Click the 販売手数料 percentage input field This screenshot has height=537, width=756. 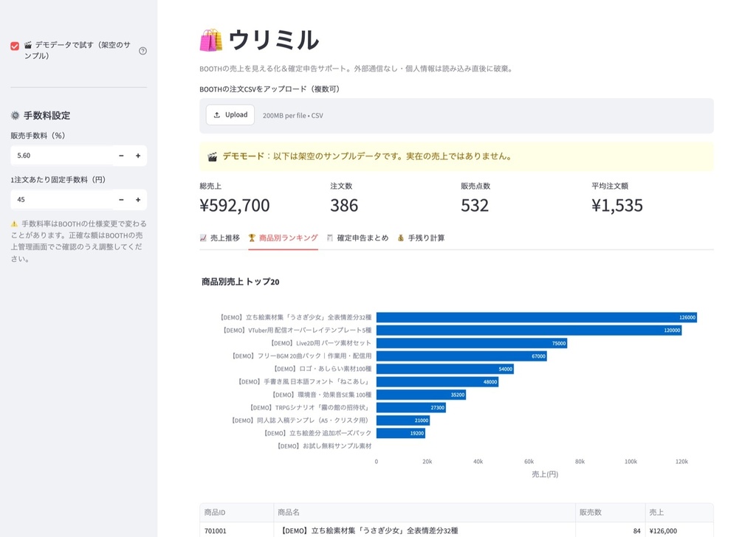point(62,156)
